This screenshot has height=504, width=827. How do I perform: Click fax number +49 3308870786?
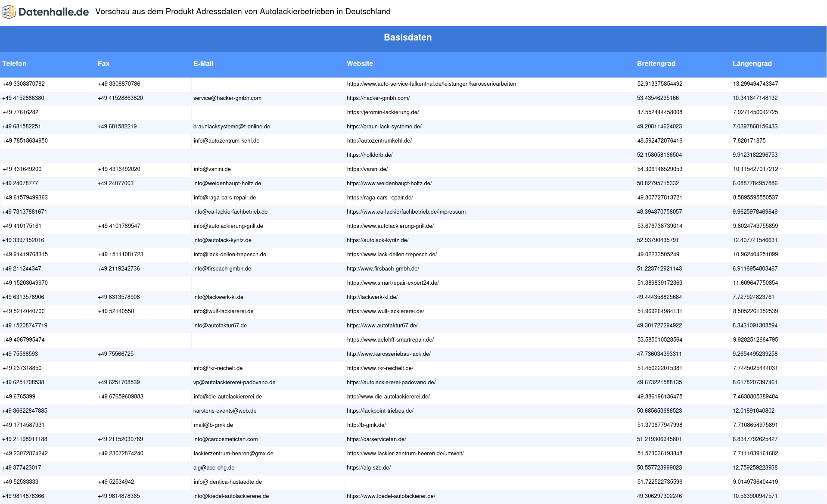(119, 84)
